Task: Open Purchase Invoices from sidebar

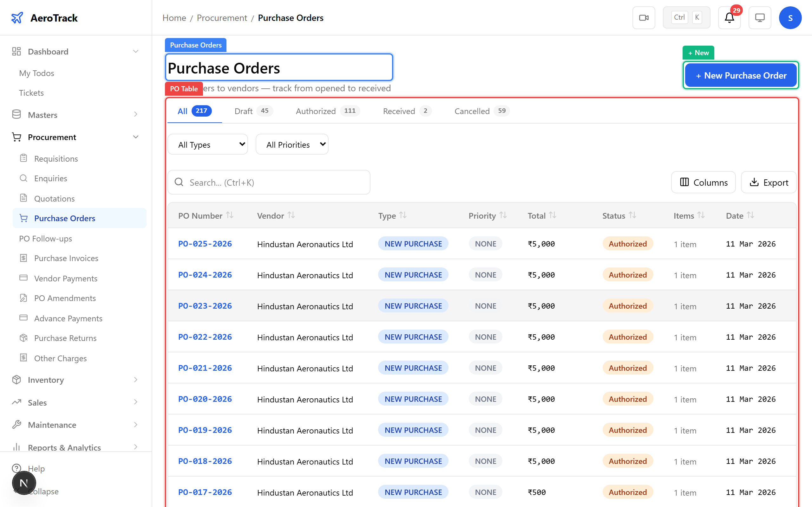Action: (23, 258)
